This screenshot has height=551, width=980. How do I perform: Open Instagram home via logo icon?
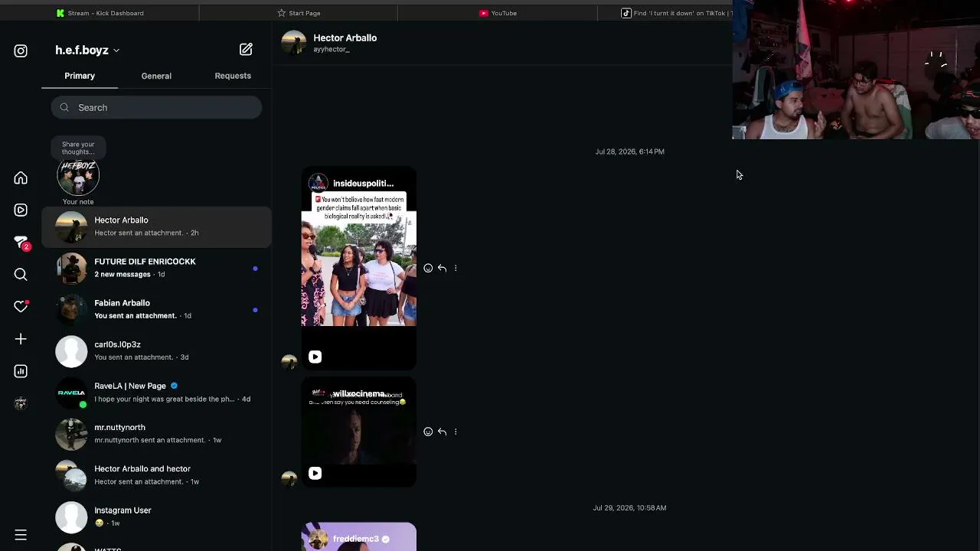click(x=21, y=51)
